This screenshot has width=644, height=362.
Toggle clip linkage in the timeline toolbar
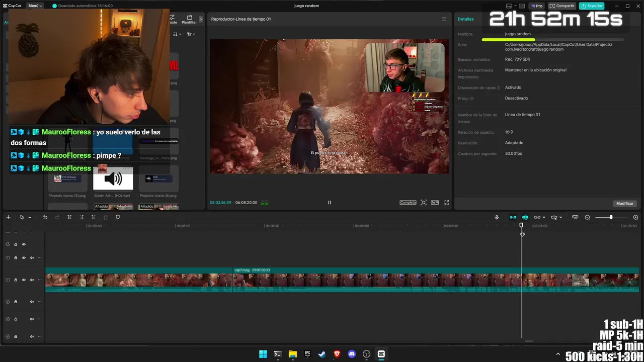coord(537,217)
